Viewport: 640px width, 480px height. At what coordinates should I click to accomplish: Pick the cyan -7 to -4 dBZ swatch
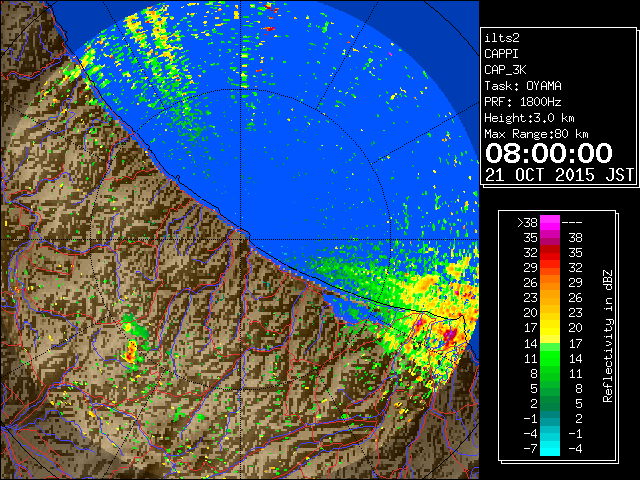pos(550,449)
